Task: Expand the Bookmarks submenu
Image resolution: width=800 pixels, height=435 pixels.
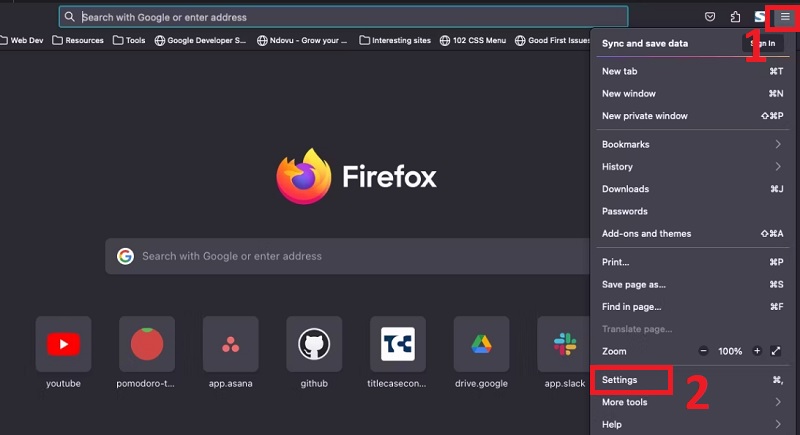Action: 690,145
